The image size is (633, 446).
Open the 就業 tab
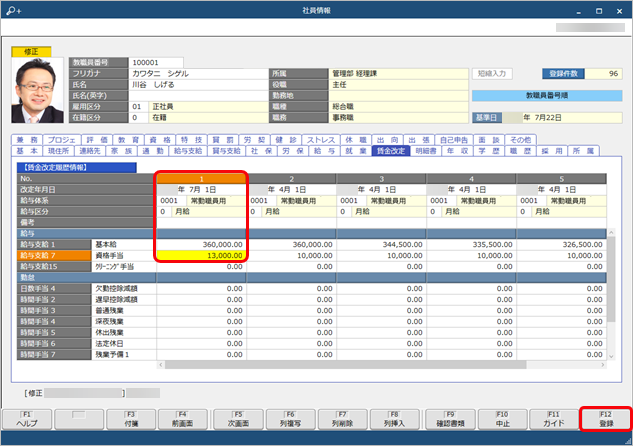(x=356, y=151)
